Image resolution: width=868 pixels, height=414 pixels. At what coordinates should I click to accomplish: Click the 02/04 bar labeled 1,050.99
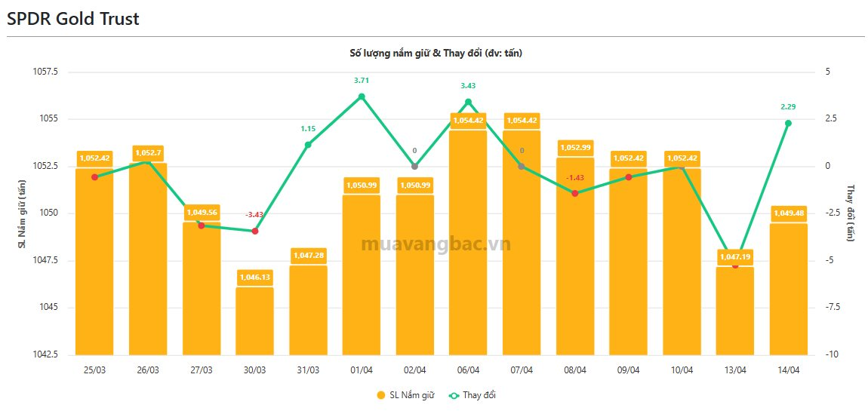pyautogui.click(x=414, y=274)
